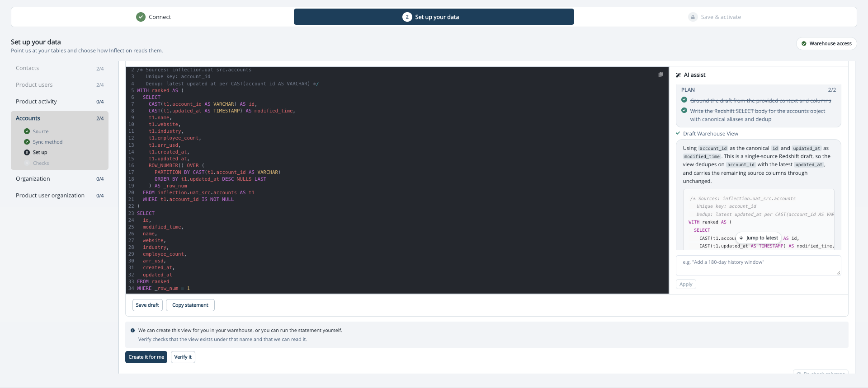868x388 pixels.
Task: Click the '2/2' plan progress count
Action: tap(832, 90)
